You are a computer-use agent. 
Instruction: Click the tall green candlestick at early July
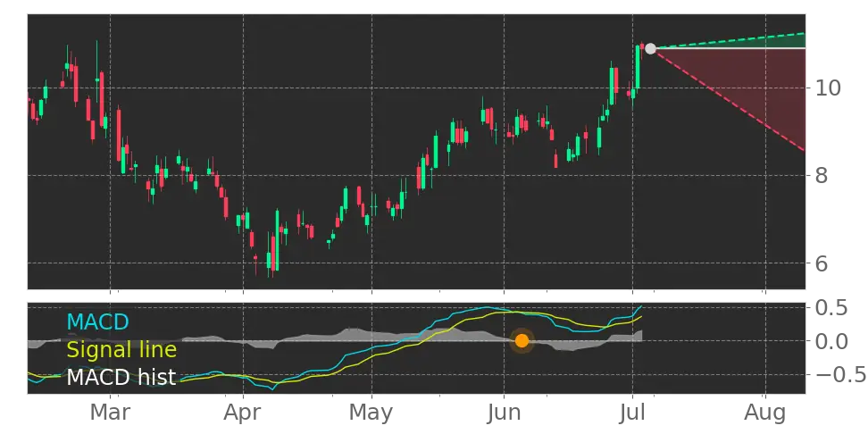[x=638, y=66]
